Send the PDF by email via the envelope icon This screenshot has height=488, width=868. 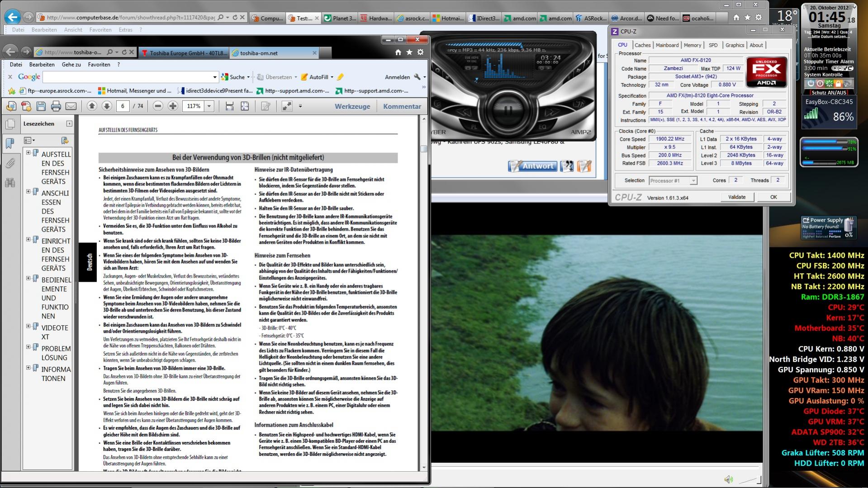pos(71,106)
